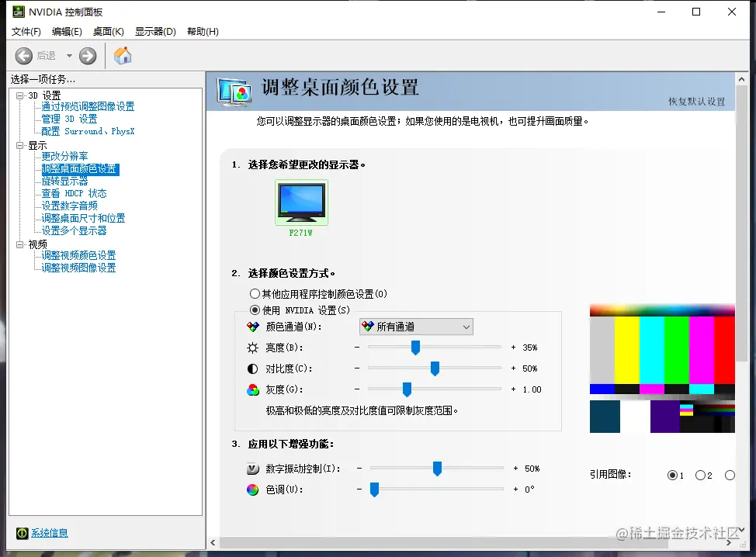
Task: Click the 后退 label in toolbar
Action: (47, 56)
